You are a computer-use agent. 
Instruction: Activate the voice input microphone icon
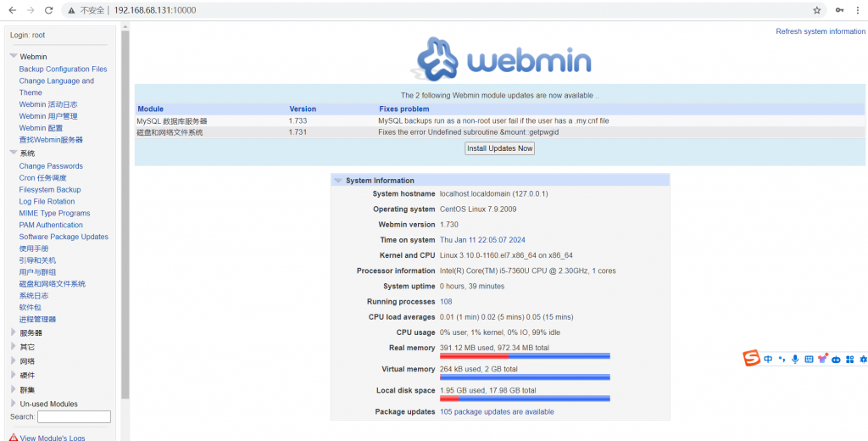pyautogui.click(x=795, y=360)
